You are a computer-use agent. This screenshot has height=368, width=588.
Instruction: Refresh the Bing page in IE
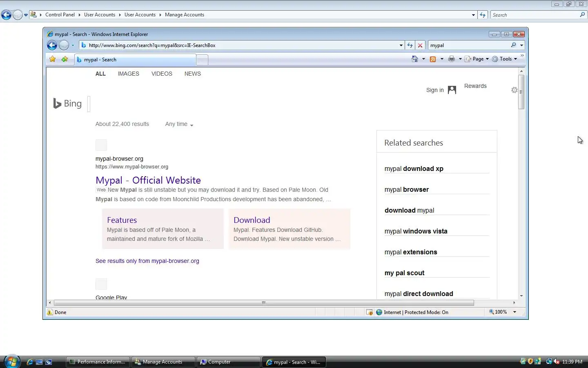coord(410,45)
